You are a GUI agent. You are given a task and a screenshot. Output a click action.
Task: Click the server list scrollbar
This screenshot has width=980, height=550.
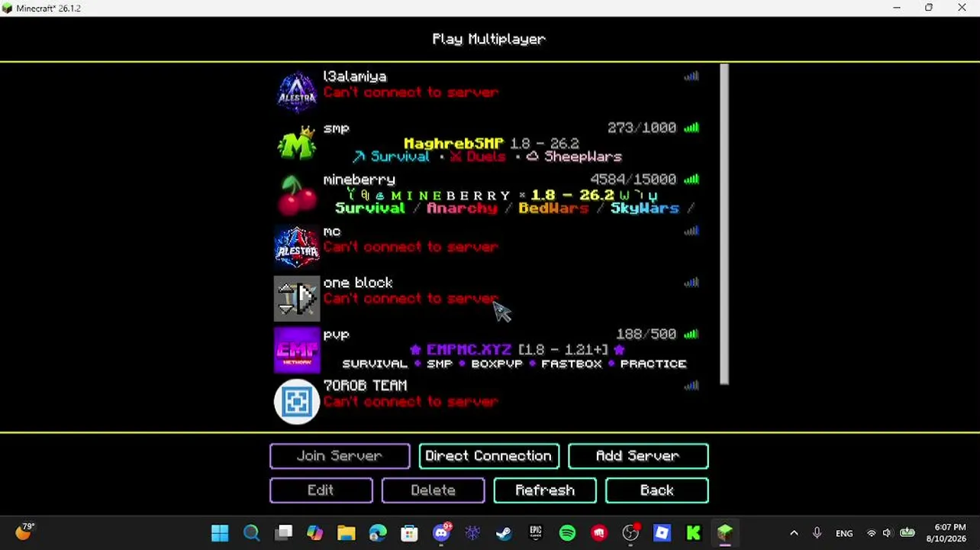(x=724, y=225)
